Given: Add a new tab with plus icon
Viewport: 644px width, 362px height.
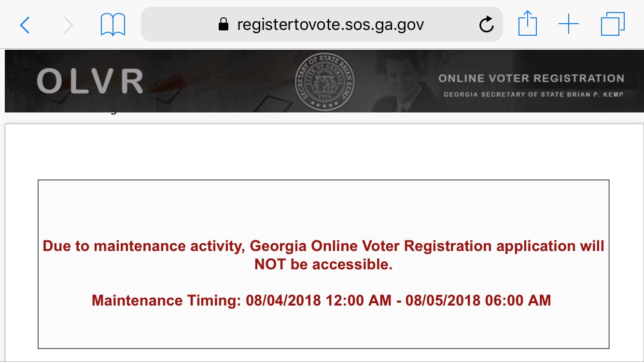Looking at the screenshot, I should point(569,24).
